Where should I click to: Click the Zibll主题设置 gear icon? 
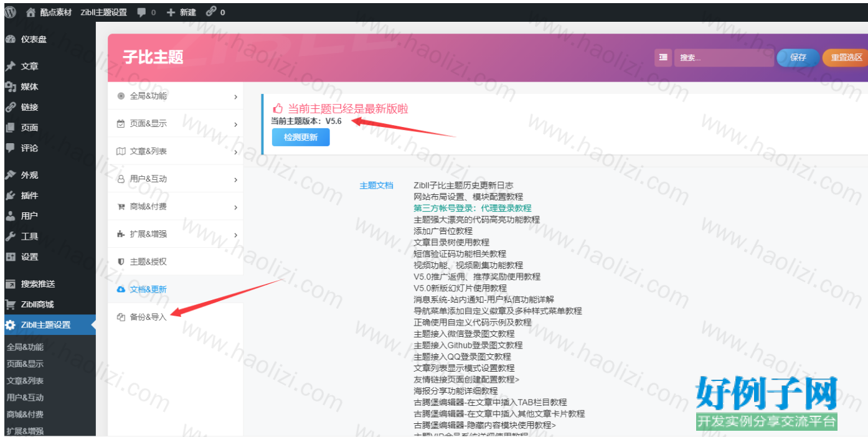click(11, 325)
